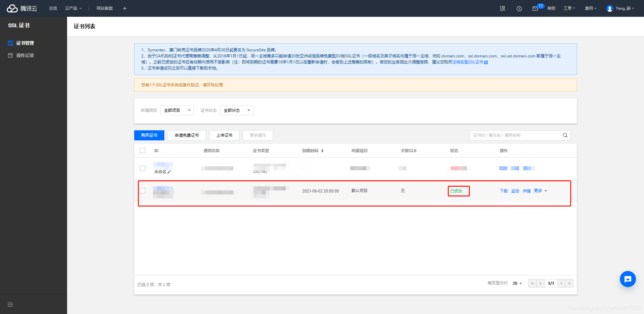
Task: Click the SSL identity verification warning banner
Action: point(356,85)
